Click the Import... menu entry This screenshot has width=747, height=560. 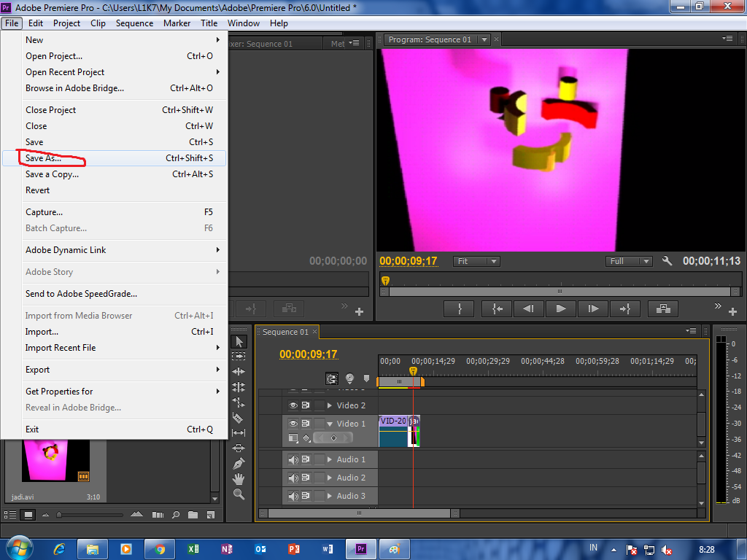pos(42,332)
